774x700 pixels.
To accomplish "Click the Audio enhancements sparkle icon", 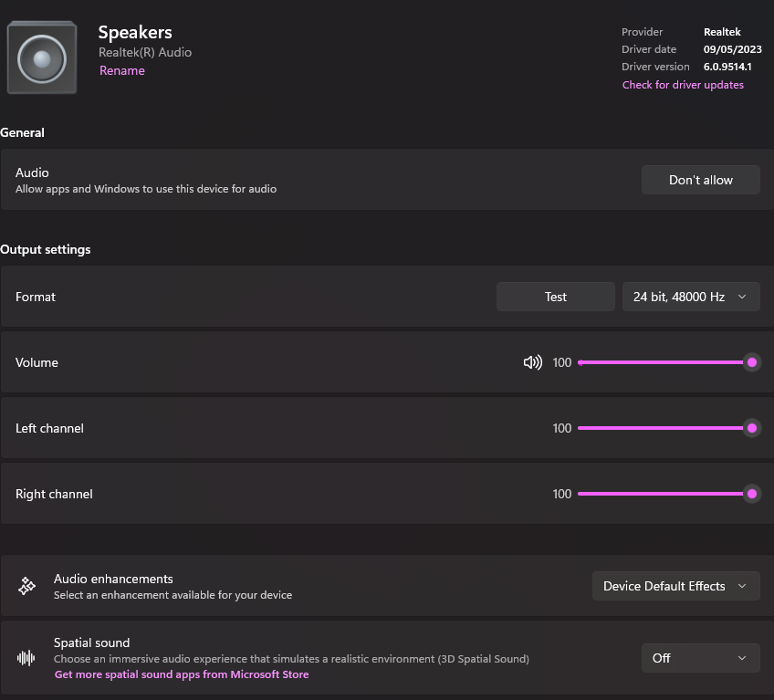I will click(x=26, y=586).
